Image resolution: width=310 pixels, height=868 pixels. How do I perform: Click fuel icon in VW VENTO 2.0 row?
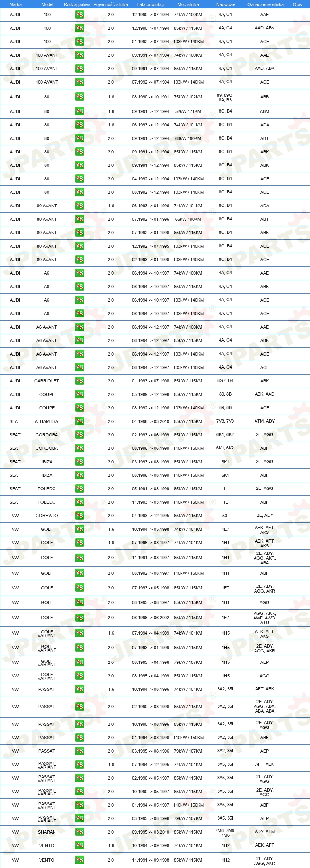(79, 860)
